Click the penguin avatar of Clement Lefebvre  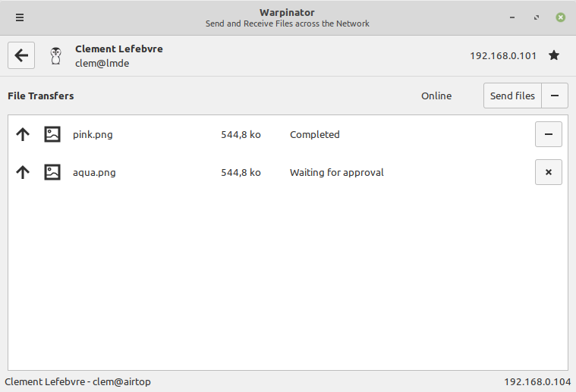tap(55, 55)
